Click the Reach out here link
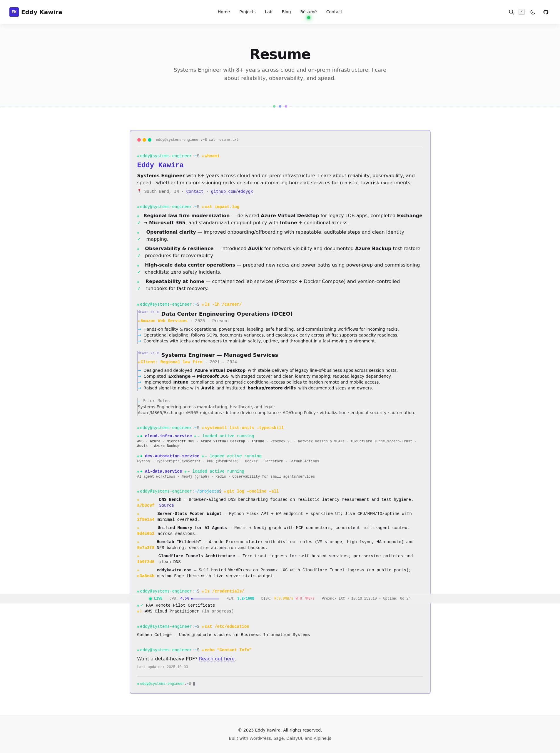 tap(217, 659)
